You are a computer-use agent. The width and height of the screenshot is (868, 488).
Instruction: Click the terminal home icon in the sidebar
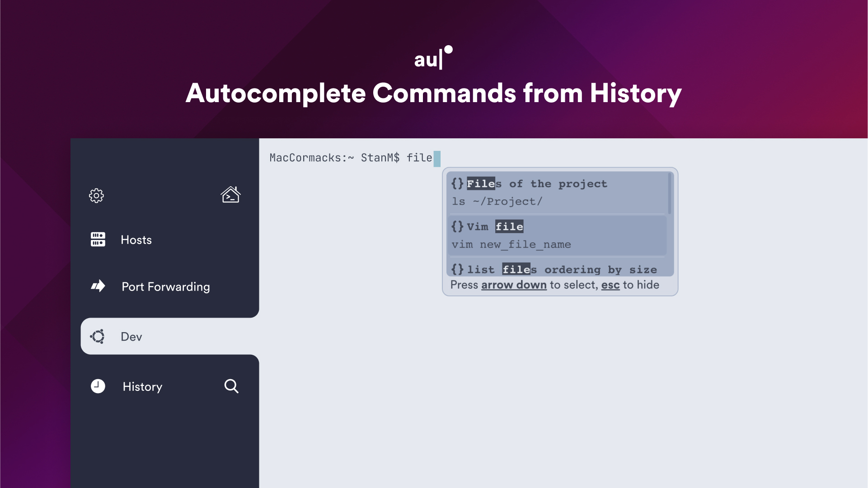(230, 195)
